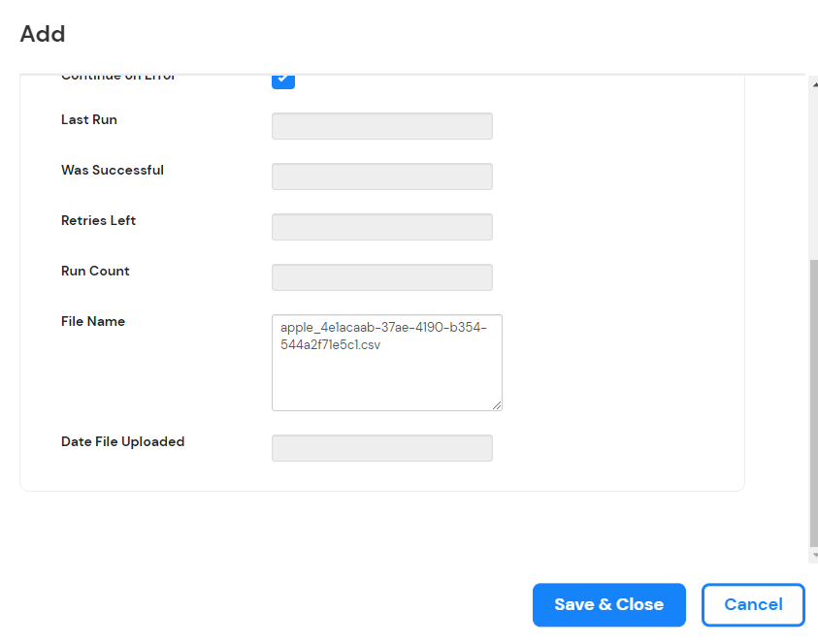
Task: Select the Run Count input
Action: [381, 276]
